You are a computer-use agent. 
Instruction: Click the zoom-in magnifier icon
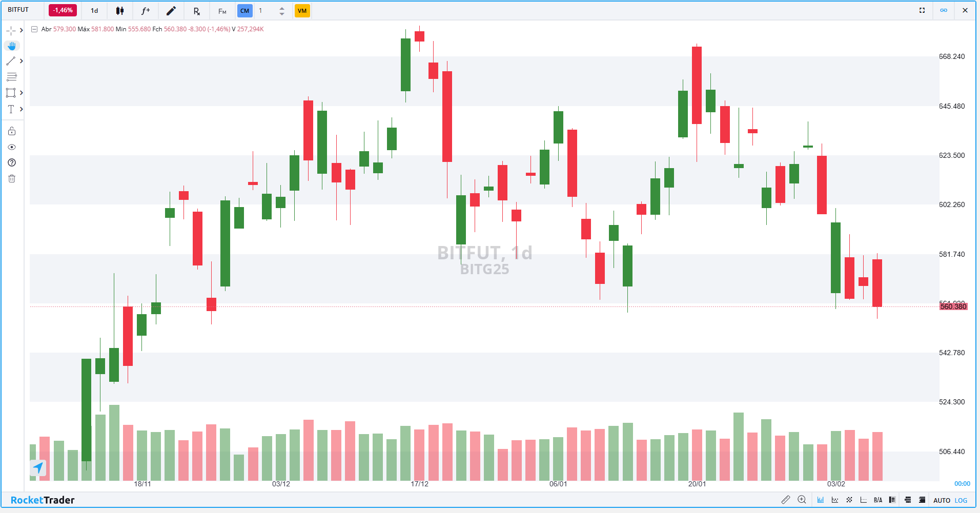click(x=802, y=500)
